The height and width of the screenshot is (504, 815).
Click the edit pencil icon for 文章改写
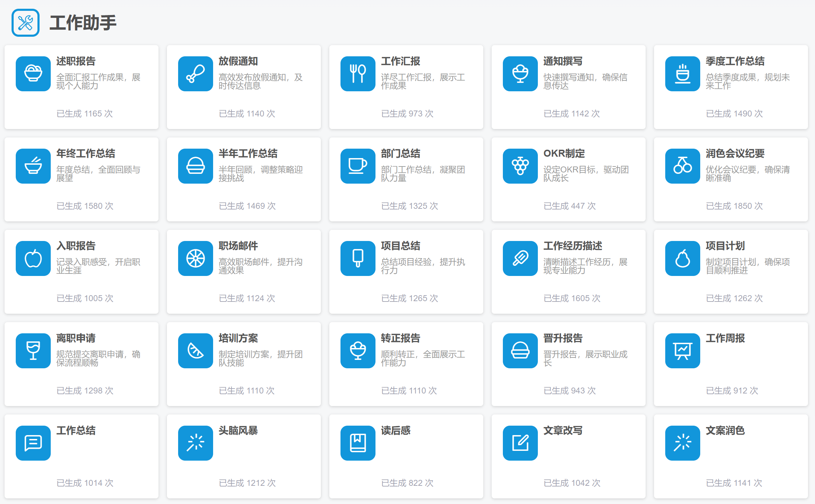pyautogui.click(x=520, y=443)
